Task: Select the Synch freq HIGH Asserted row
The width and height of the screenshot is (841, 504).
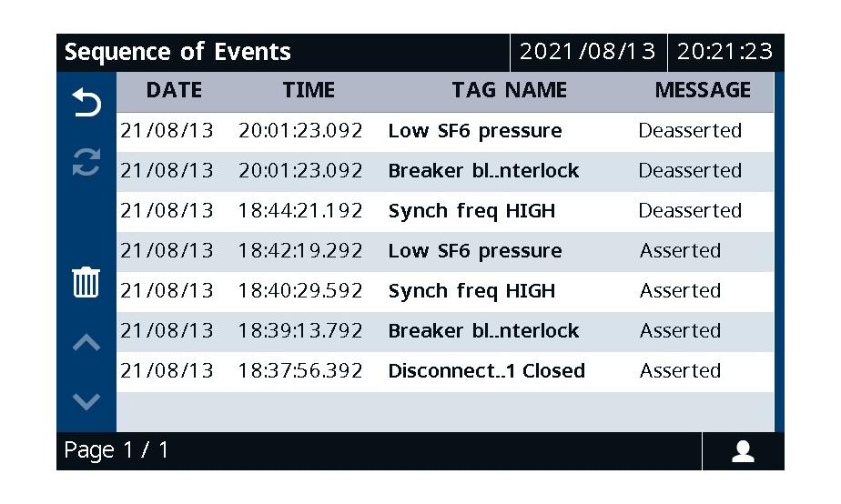Action: 445,292
